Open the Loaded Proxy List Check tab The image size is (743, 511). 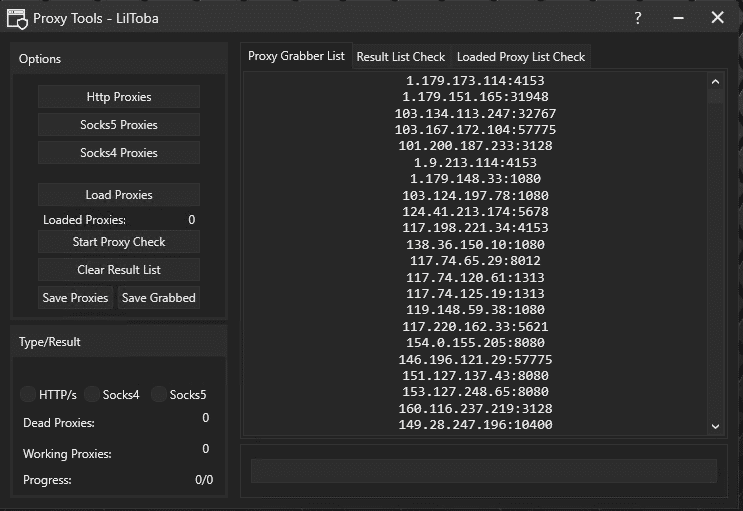click(x=520, y=57)
